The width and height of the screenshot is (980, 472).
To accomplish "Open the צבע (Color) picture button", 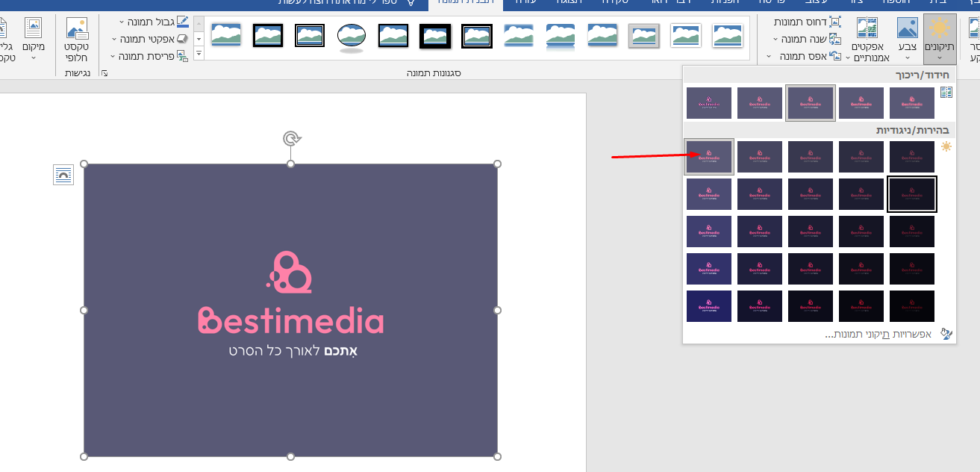I will pyautogui.click(x=907, y=39).
